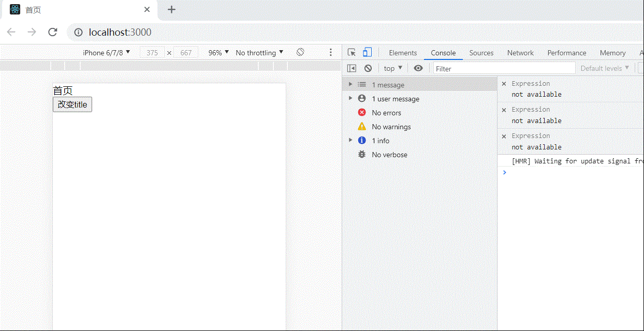Click the HMR waiting log message
The height and width of the screenshot is (331, 644).
click(577, 161)
